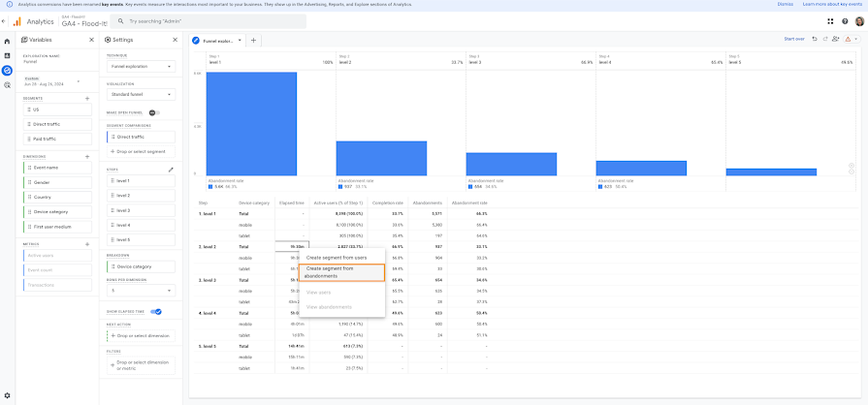Choose Create segment from abandonments
868x405 pixels.
341,272
